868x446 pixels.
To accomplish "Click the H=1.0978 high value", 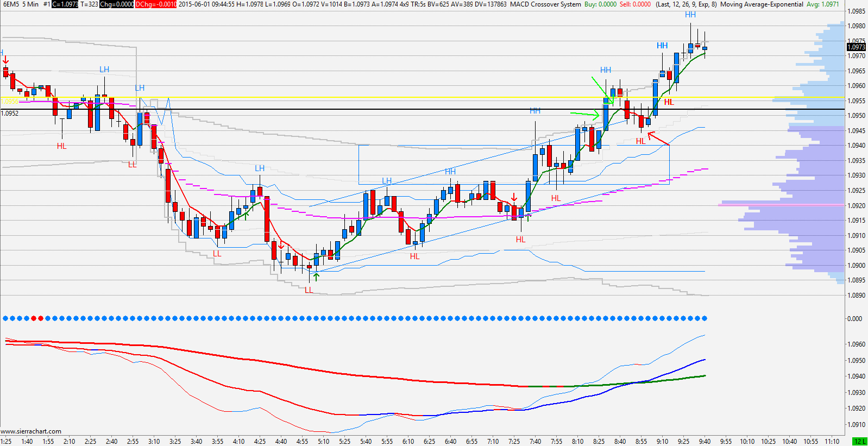I will click(x=250, y=4).
